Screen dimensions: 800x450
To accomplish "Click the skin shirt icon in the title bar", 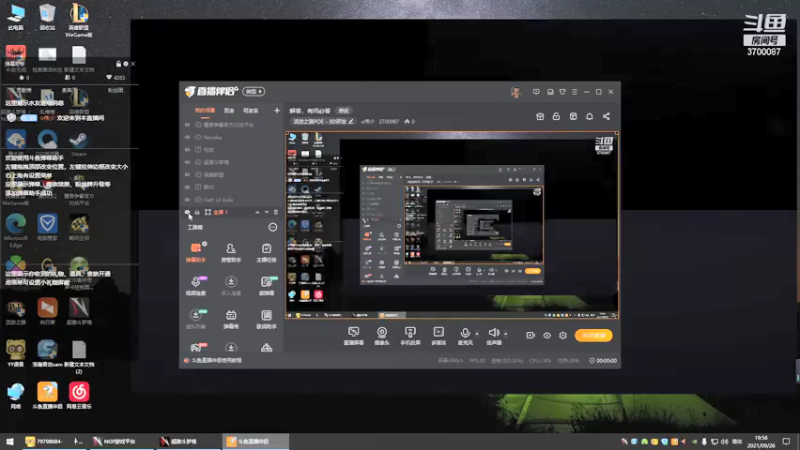I will [562, 92].
